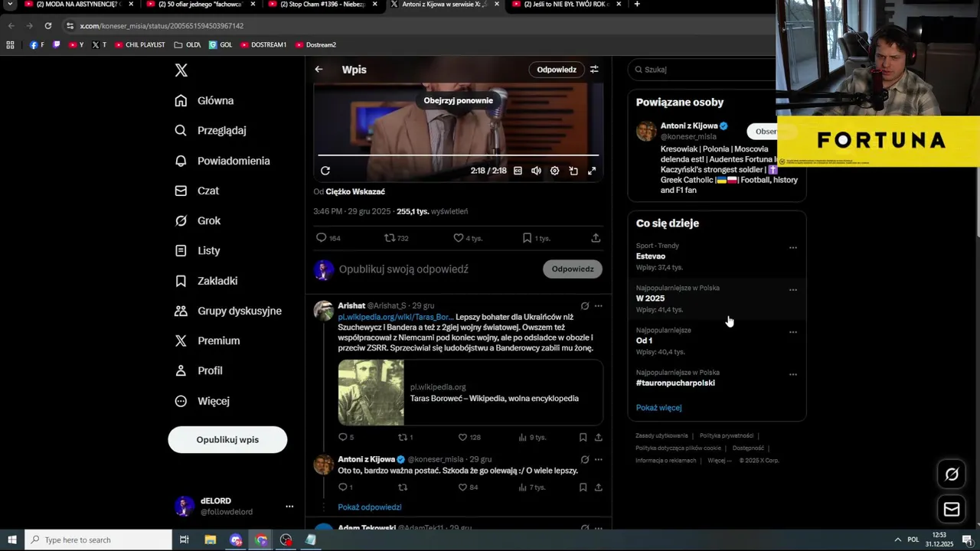Open account menu dots beside dELORD

click(289, 507)
